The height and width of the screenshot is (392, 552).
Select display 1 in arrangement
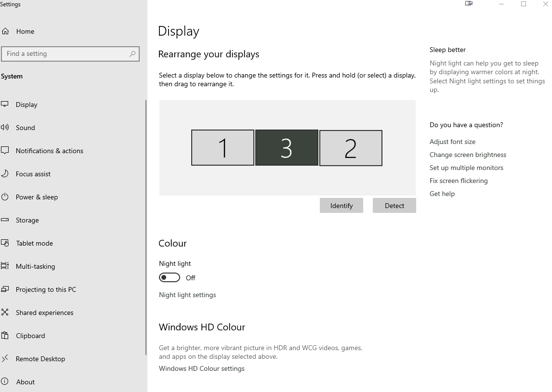[x=223, y=148]
